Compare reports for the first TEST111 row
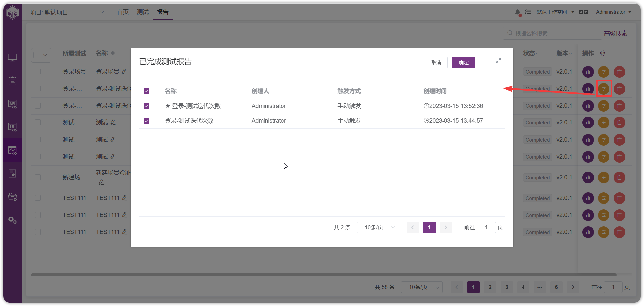This screenshot has height=306, width=644. tap(604, 198)
